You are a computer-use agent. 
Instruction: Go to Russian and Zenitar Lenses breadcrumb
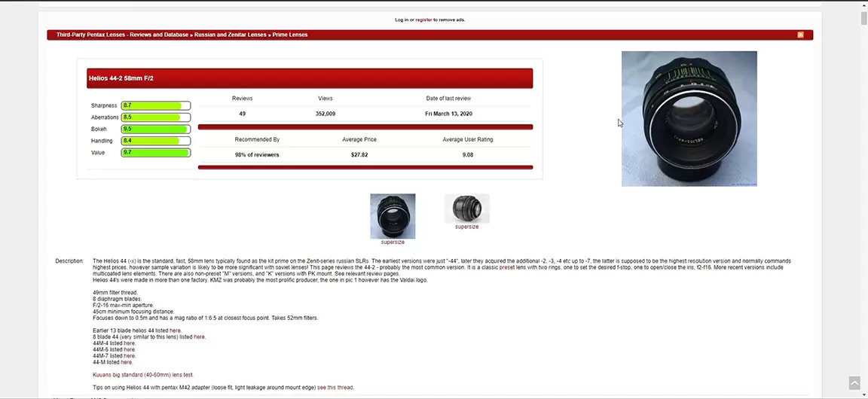tap(230, 35)
